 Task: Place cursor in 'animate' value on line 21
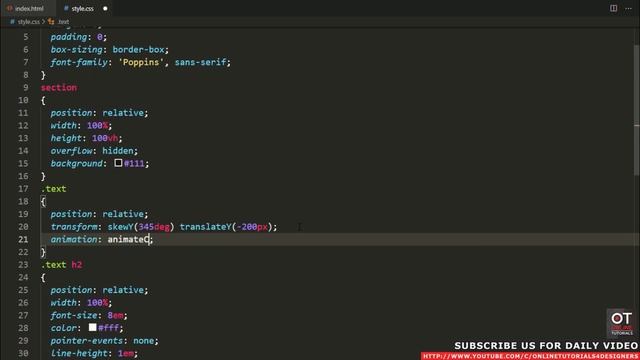coord(128,239)
